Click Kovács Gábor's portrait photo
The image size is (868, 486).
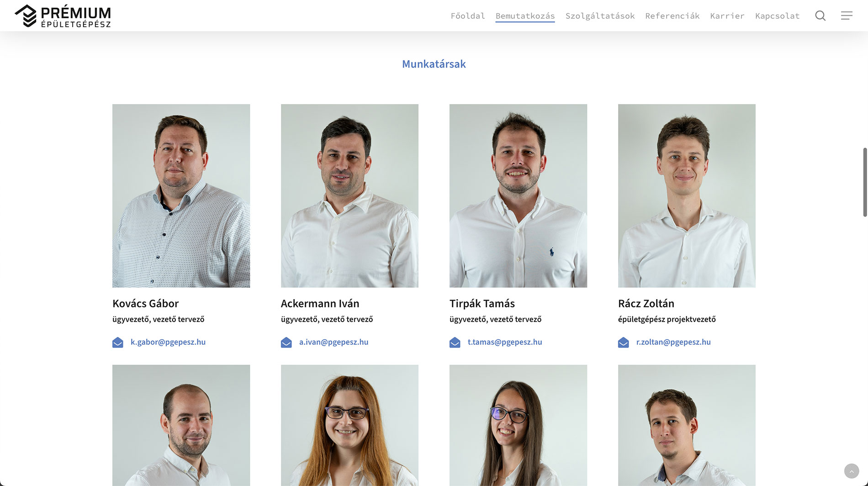[x=181, y=195]
